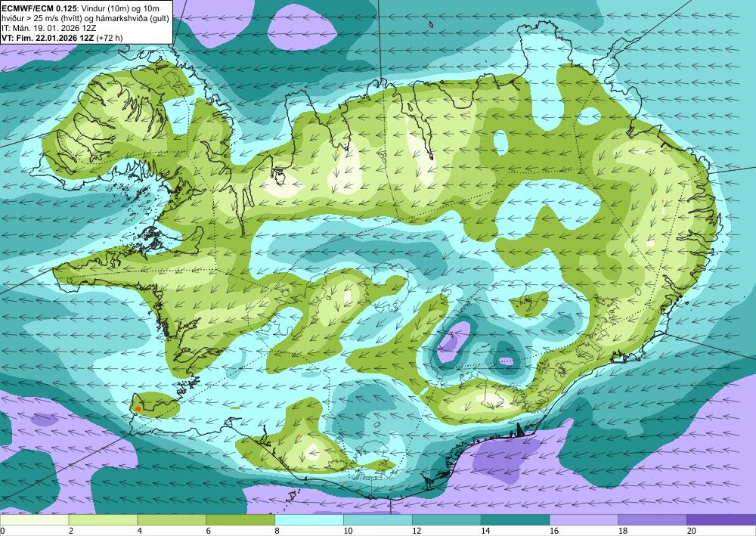Click the legend scale label "14"
The width and height of the screenshot is (756, 536).
[485, 531]
